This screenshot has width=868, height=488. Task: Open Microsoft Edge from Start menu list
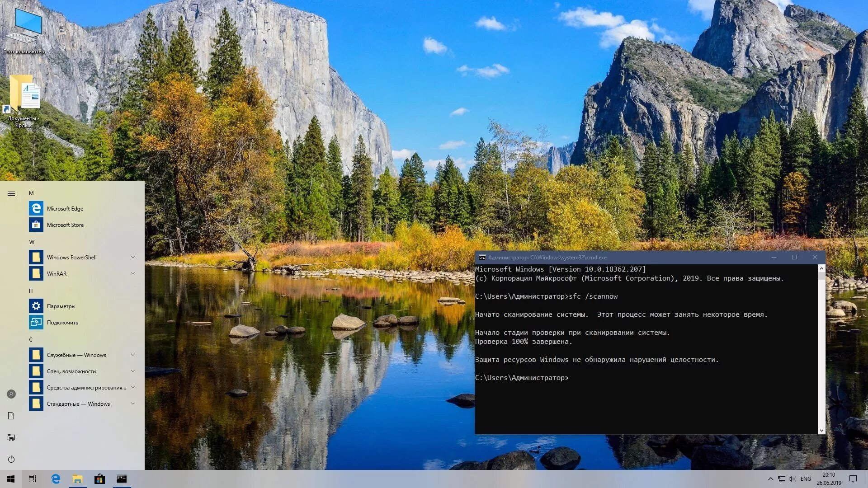click(x=65, y=208)
